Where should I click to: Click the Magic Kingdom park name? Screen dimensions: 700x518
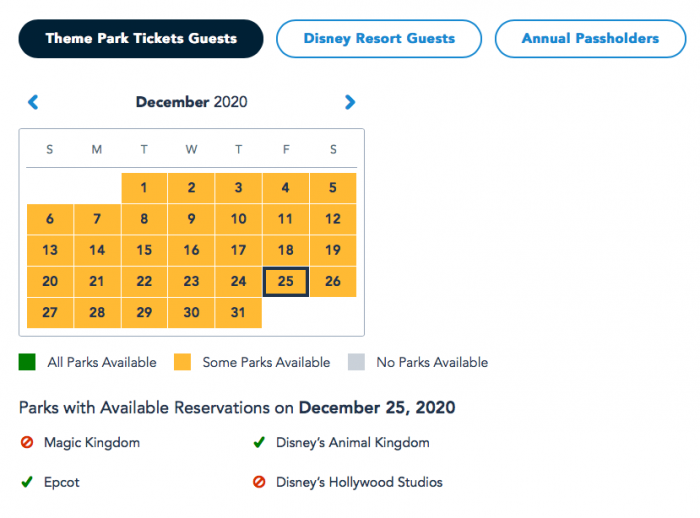click(92, 442)
